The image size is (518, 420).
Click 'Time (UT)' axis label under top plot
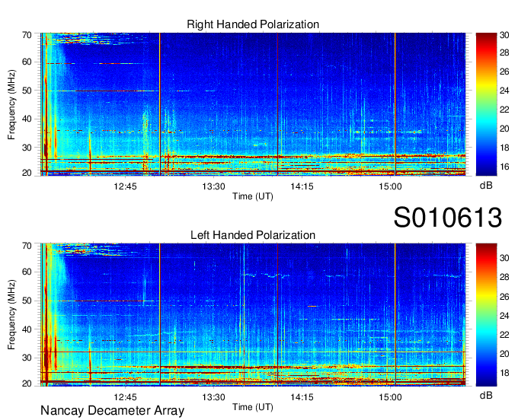(x=253, y=196)
